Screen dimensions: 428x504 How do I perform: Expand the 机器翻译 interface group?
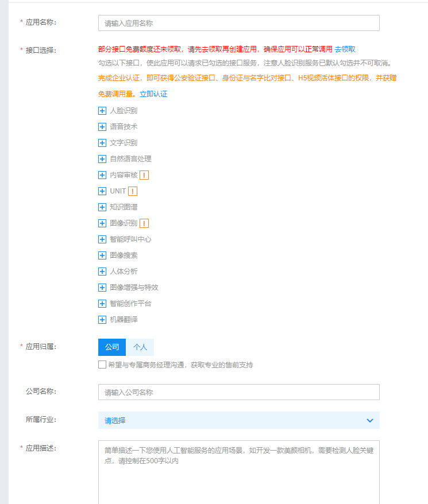tap(102, 320)
